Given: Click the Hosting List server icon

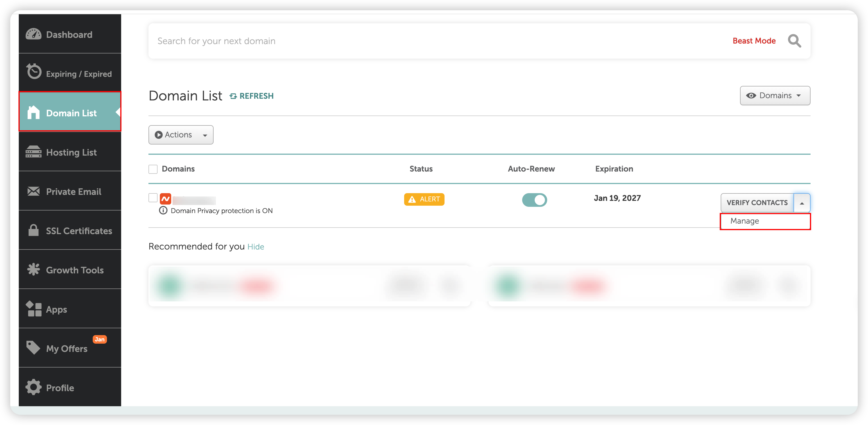Looking at the screenshot, I should click(x=33, y=152).
